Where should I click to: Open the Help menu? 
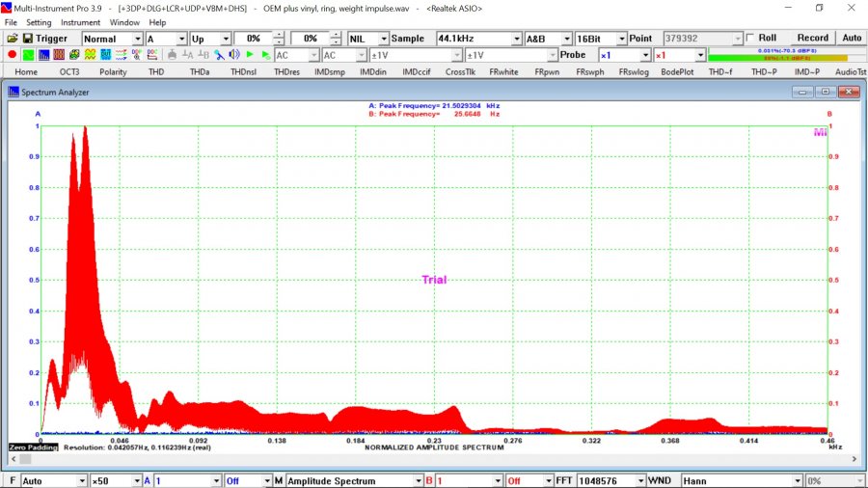coord(157,22)
